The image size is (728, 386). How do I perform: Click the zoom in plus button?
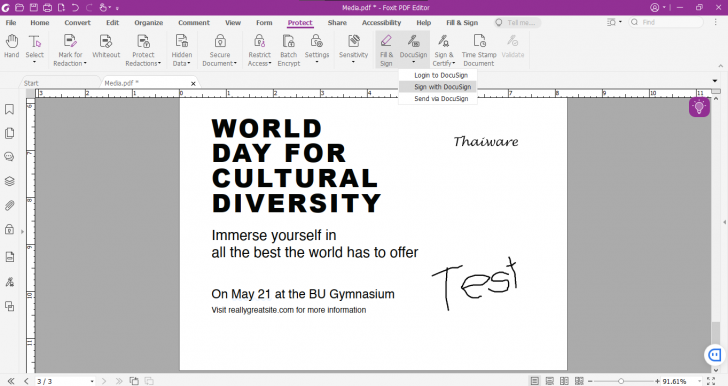(x=657, y=381)
